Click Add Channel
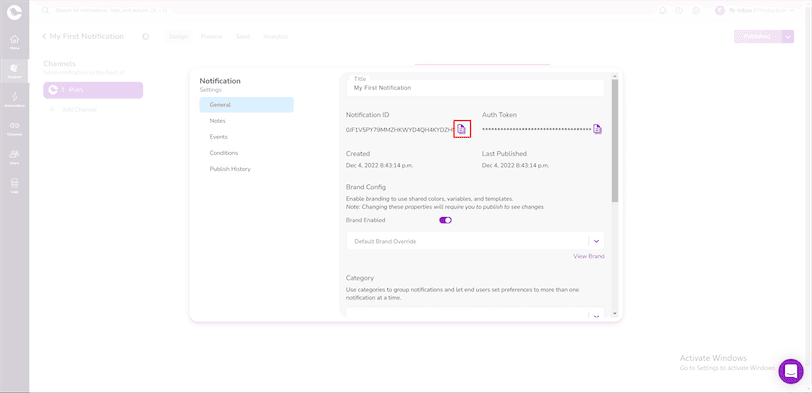 pyautogui.click(x=79, y=110)
